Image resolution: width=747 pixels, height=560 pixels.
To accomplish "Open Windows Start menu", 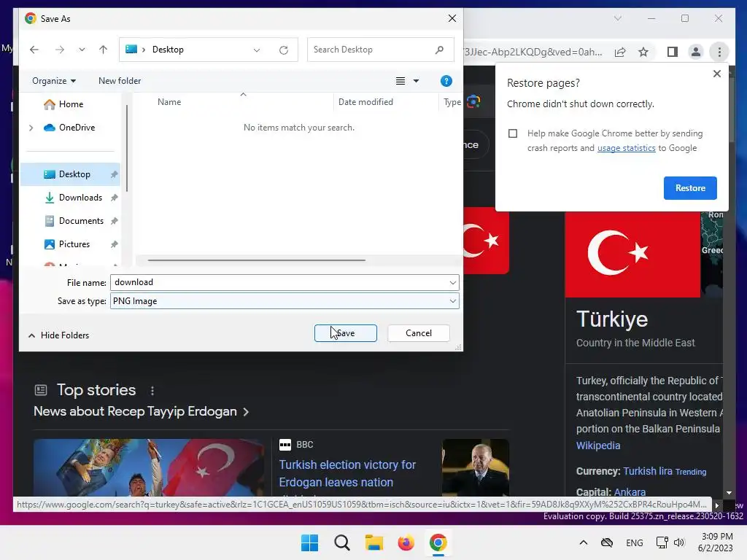I will pyautogui.click(x=309, y=542).
